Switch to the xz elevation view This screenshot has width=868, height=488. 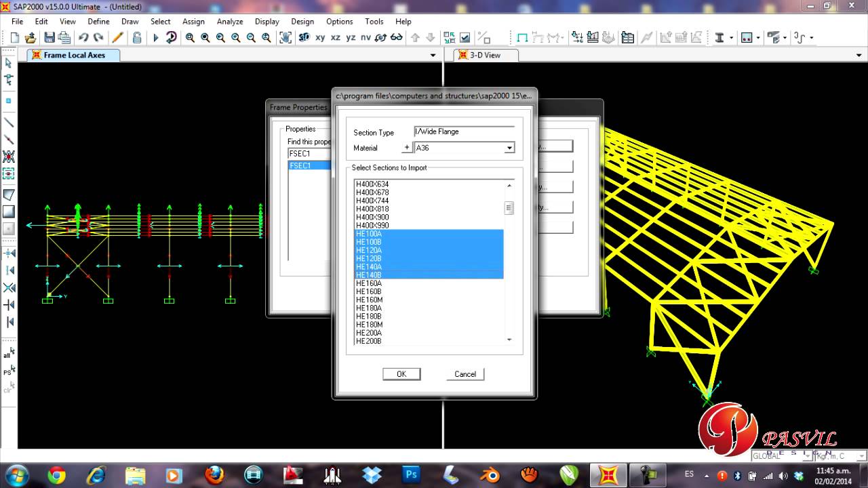coord(336,38)
